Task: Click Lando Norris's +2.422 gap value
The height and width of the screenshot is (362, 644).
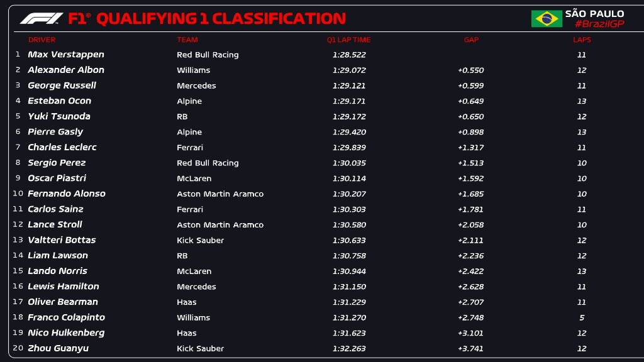Action: coord(470,271)
